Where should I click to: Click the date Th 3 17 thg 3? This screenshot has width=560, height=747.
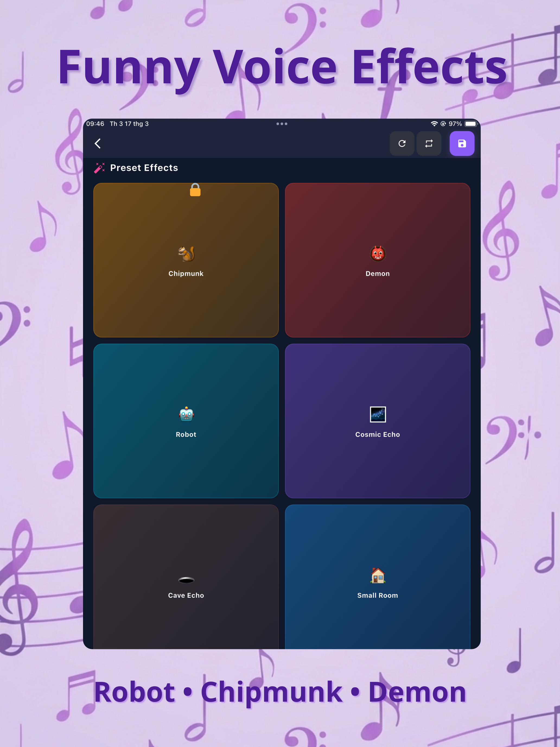pos(129,124)
